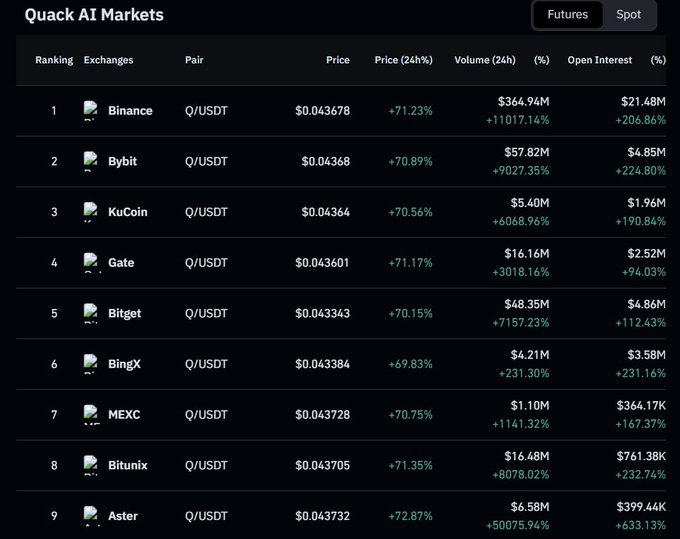Click the +71.23% price change value

pyautogui.click(x=410, y=111)
